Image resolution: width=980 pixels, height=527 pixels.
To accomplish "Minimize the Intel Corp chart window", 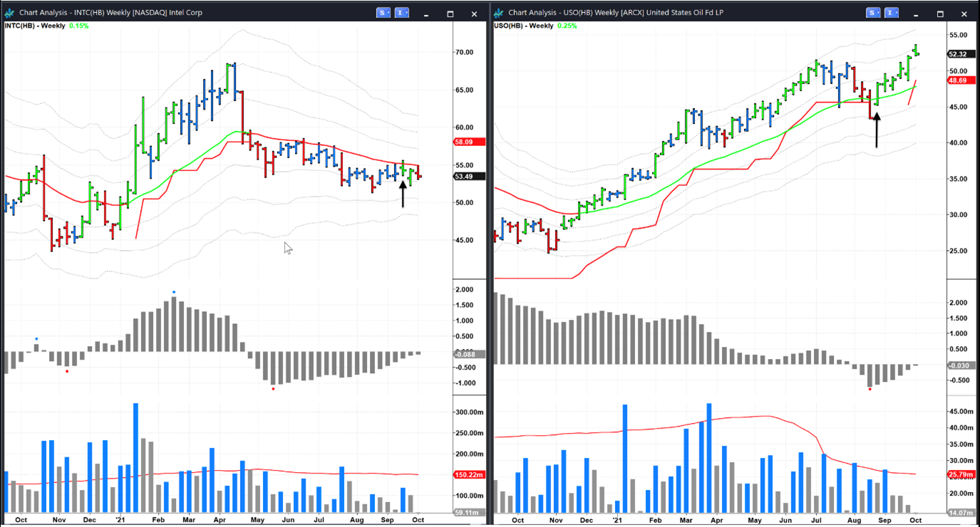I will click(x=425, y=14).
